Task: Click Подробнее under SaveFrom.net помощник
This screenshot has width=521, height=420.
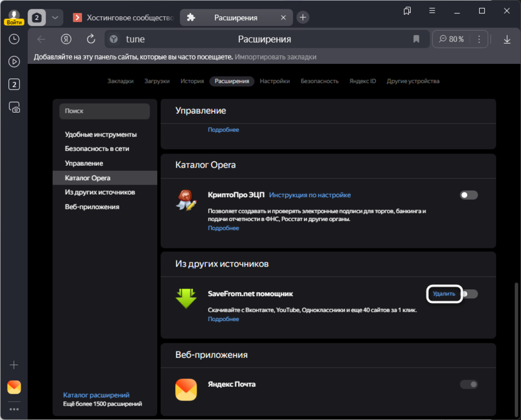Action: pyautogui.click(x=224, y=319)
